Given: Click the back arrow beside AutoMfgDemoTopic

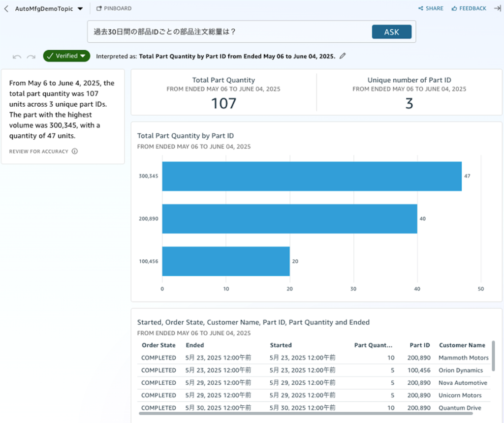Looking at the screenshot, I should point(6,8).
